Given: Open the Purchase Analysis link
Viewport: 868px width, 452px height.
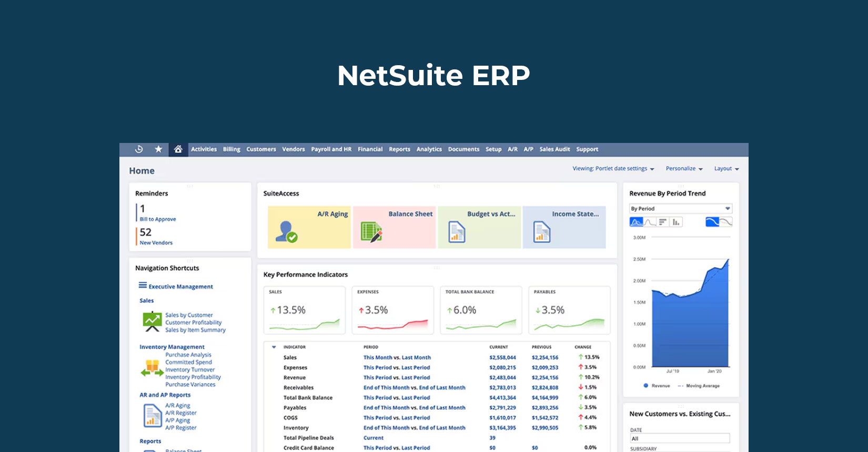Looking at the screenshot, I should tap(188, 355).
